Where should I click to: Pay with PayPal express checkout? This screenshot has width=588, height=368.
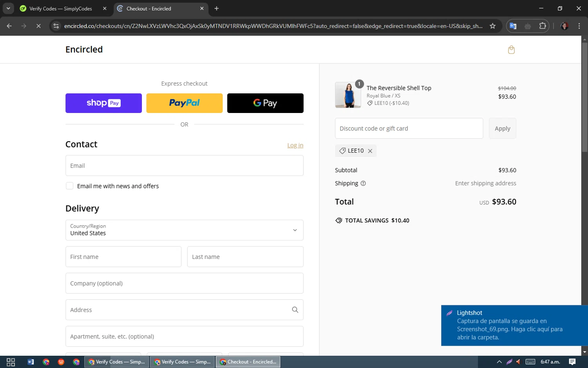coord(184,103)
